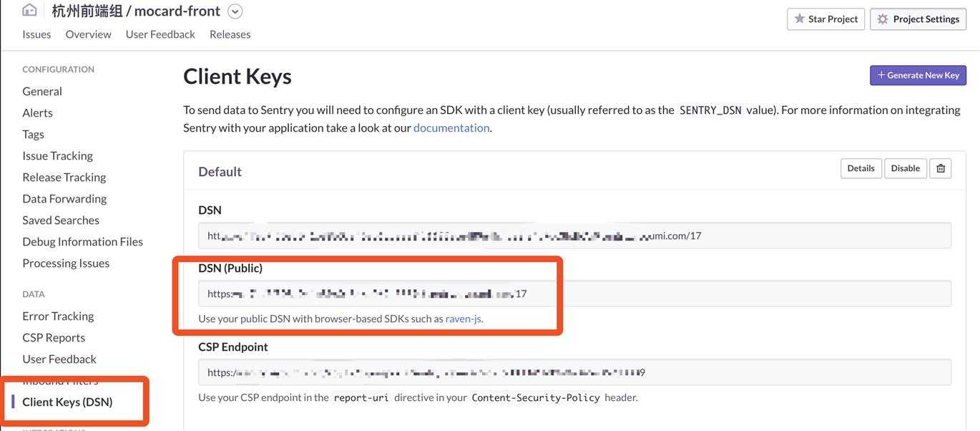Navigate to Client Keys (DSN) sidebar item

[67, 402]
